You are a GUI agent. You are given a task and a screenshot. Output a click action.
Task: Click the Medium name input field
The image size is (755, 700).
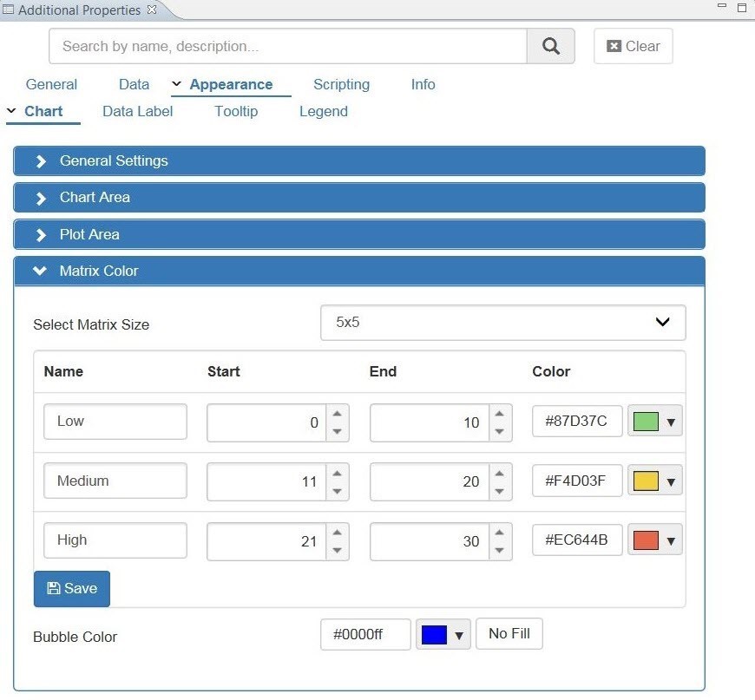coord(115,481)
